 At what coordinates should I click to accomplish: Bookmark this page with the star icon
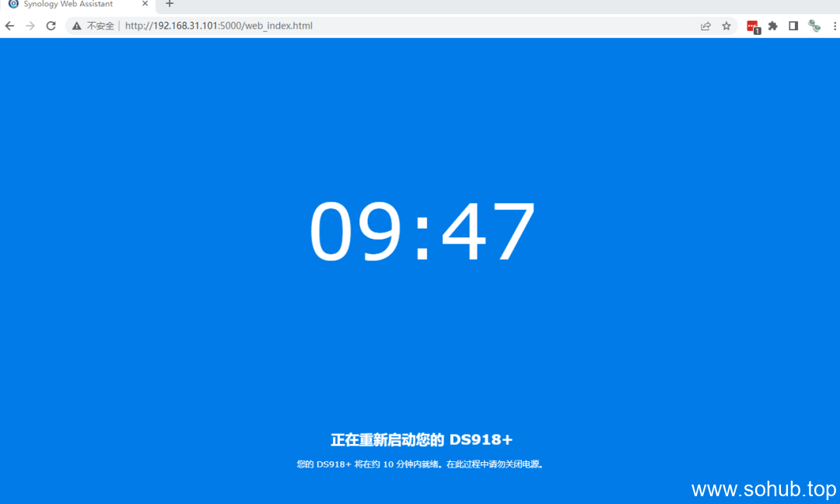tap(726, 25)
